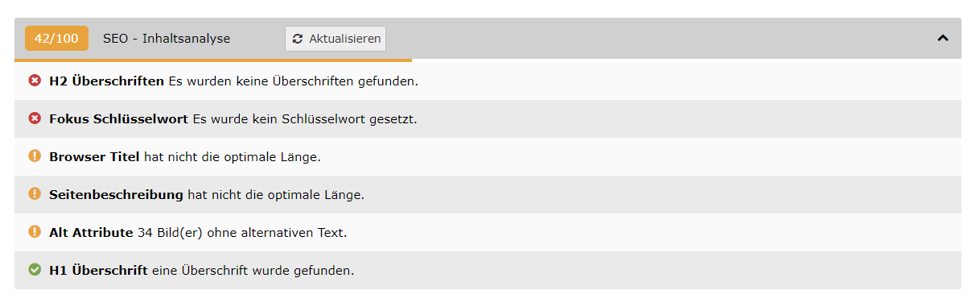Click the red error icon beside H2 Überschriften
The height and width of the screenshot is (307, 980).
(x=35, y=81)
